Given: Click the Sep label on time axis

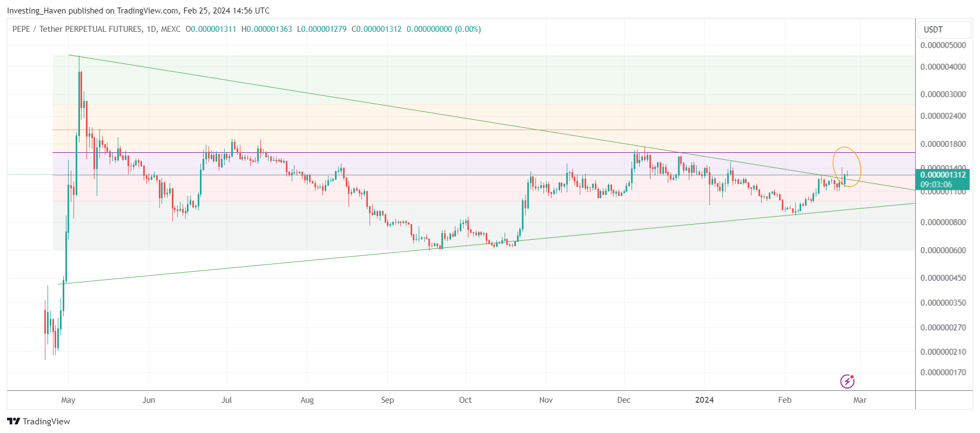Looking at the screenshot, I should [387, 400].
